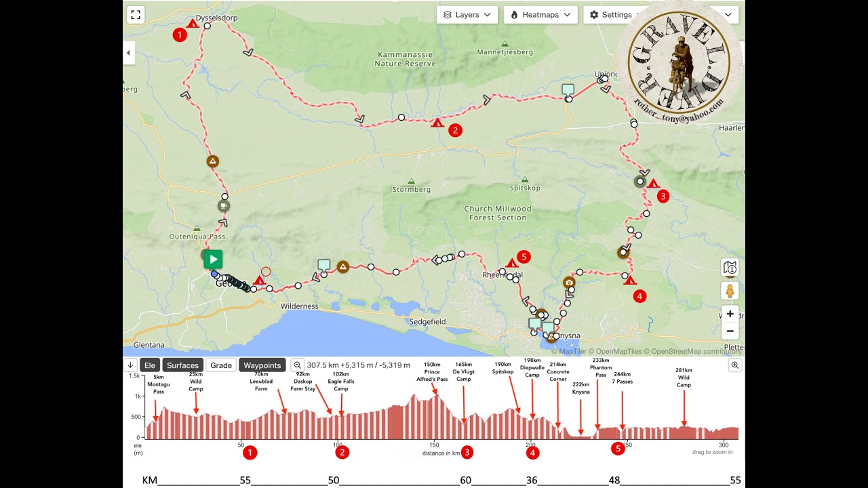Click the Mannetjiesberg peak label

click(x=506, y=52)
